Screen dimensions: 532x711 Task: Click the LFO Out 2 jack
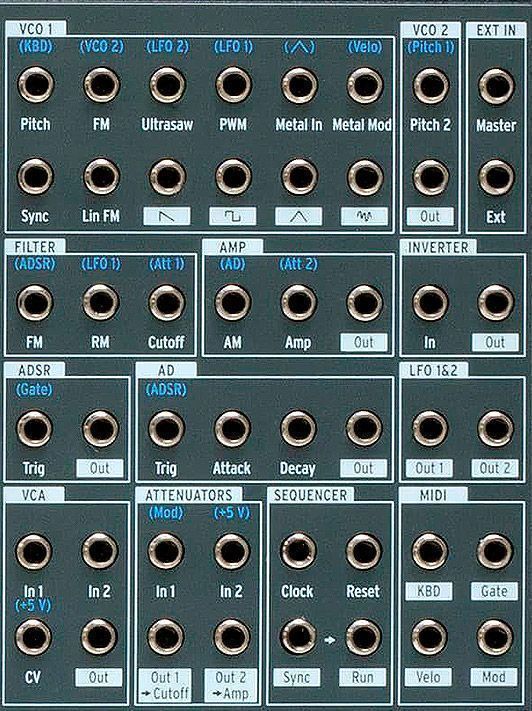496,428
